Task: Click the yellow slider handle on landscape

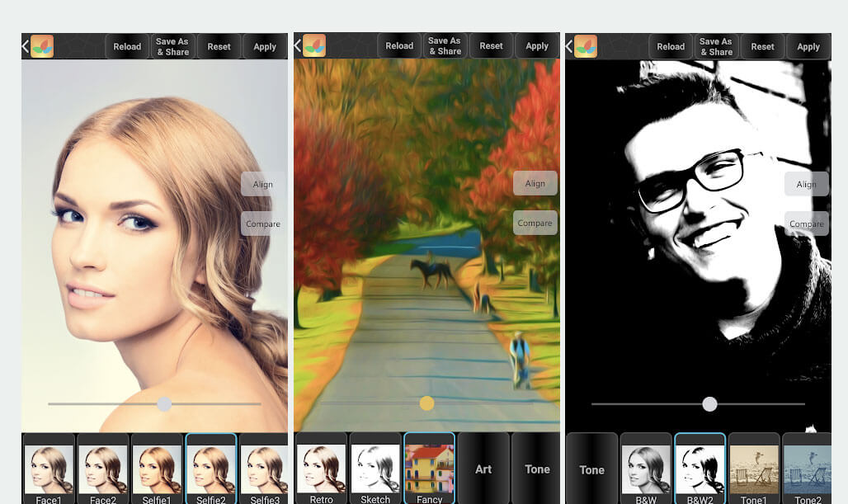Action: [x=426, y=403]
